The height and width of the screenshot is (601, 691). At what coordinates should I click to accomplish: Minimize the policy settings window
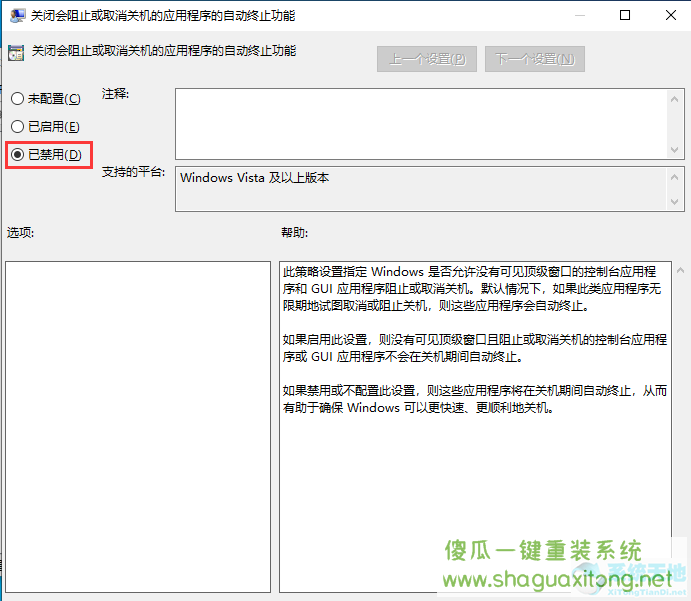click(580, 15)
